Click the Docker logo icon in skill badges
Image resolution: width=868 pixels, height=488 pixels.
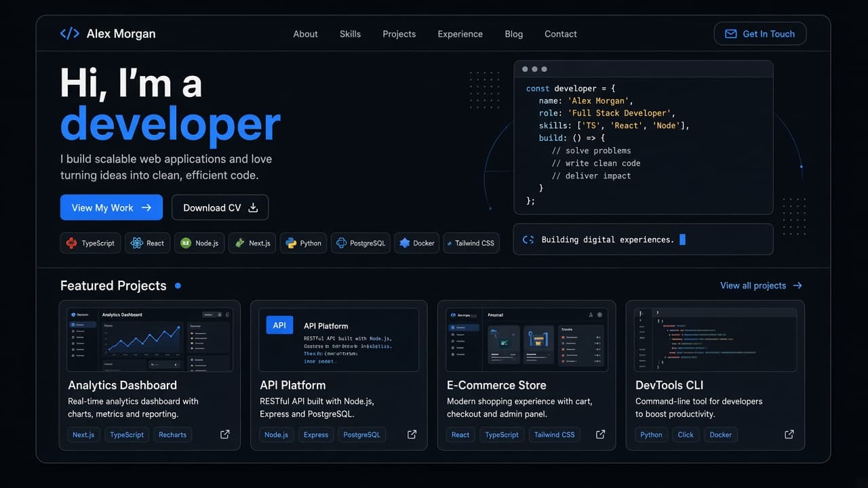(x=405, y=243)
